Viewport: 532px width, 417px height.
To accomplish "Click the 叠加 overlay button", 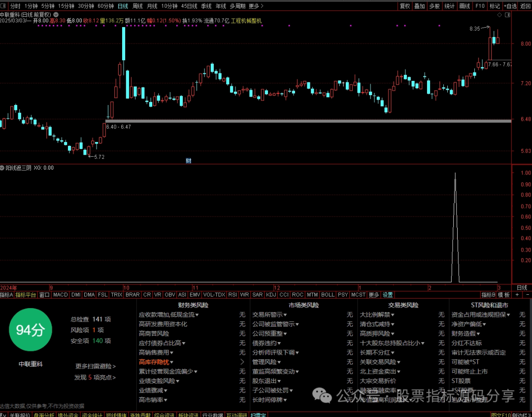I will (x=420, y=6).
